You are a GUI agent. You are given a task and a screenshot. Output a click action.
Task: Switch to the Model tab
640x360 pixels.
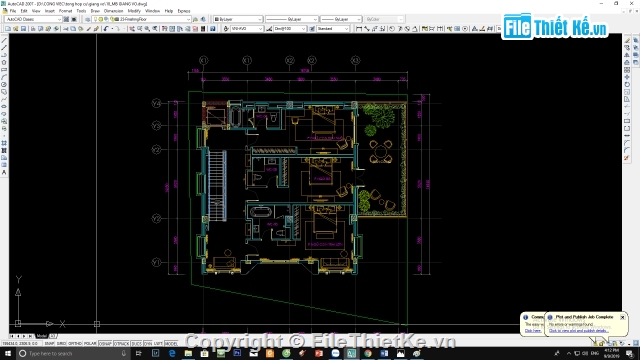click(x=42, y=336)
